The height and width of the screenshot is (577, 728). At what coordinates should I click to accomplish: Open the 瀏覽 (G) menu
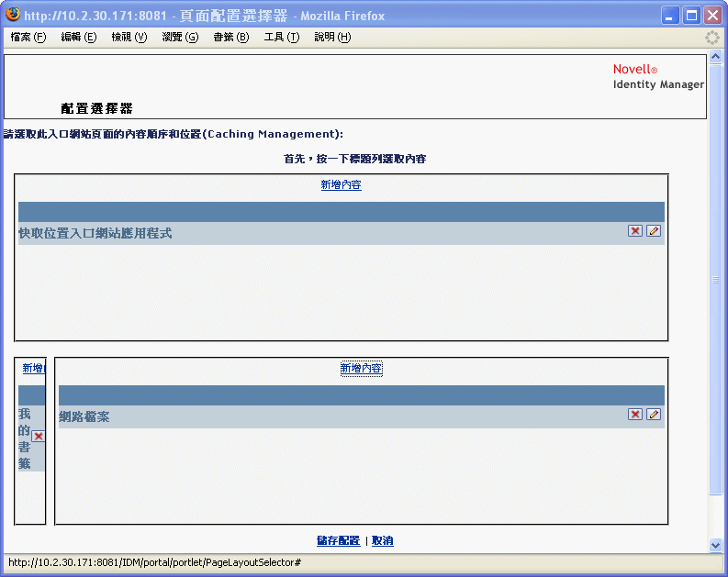(180, 37)
